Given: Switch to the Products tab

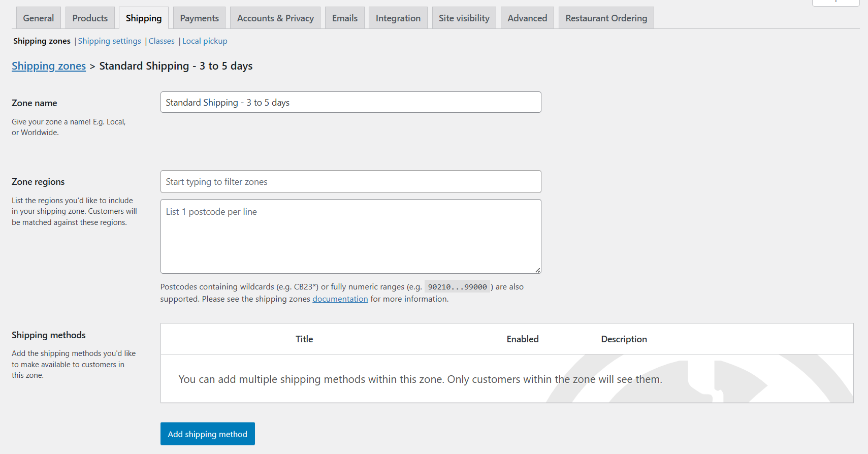Looking at the screenshot, I should pos(90,18).
